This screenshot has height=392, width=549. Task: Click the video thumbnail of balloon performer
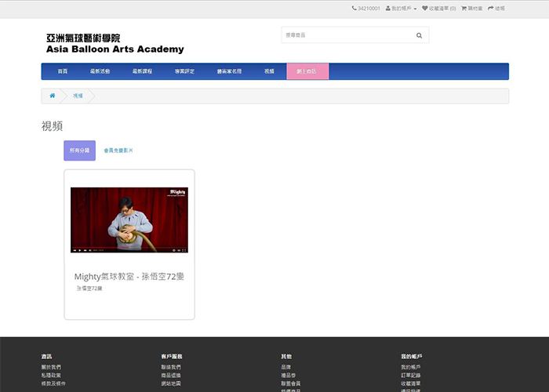click(129, 220)
